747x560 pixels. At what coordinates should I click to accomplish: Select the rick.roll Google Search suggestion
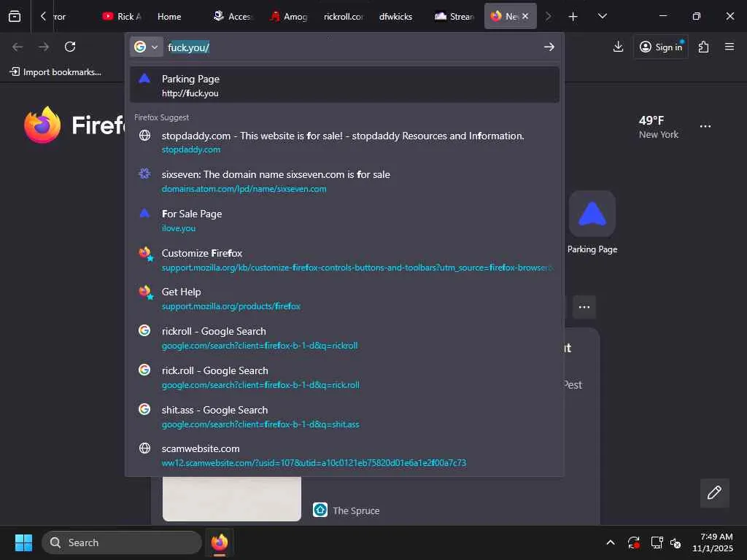coord(344,377)
